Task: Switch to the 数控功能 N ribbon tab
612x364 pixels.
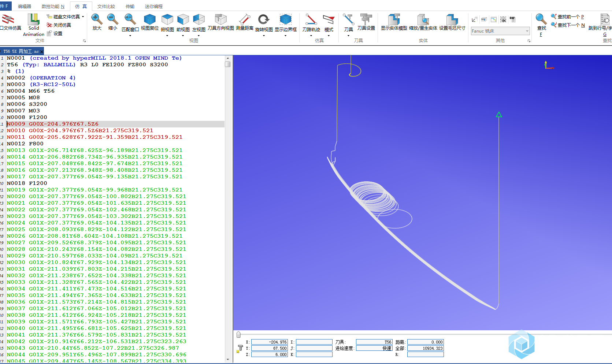Action: [53, 7]
